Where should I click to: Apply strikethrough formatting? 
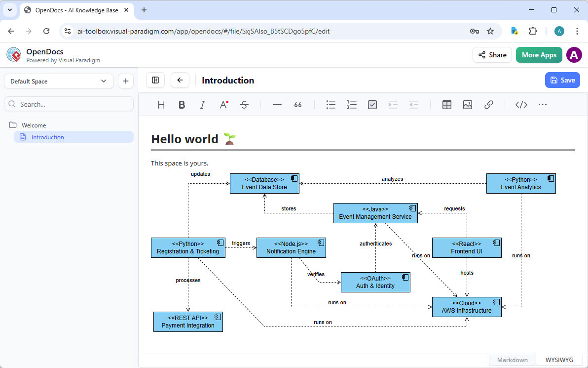pyautogui.click(x=244, y=104)
